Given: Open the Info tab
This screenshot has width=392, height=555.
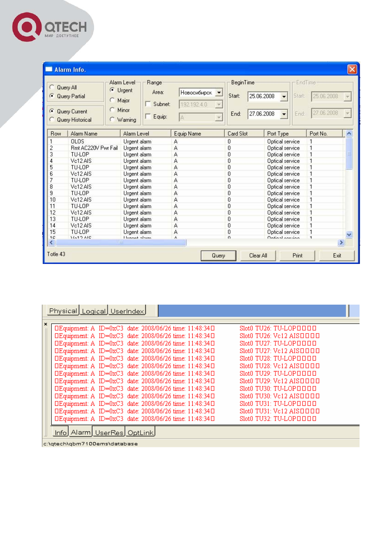Looking at the screenshot, I should [x=60, y=432].
